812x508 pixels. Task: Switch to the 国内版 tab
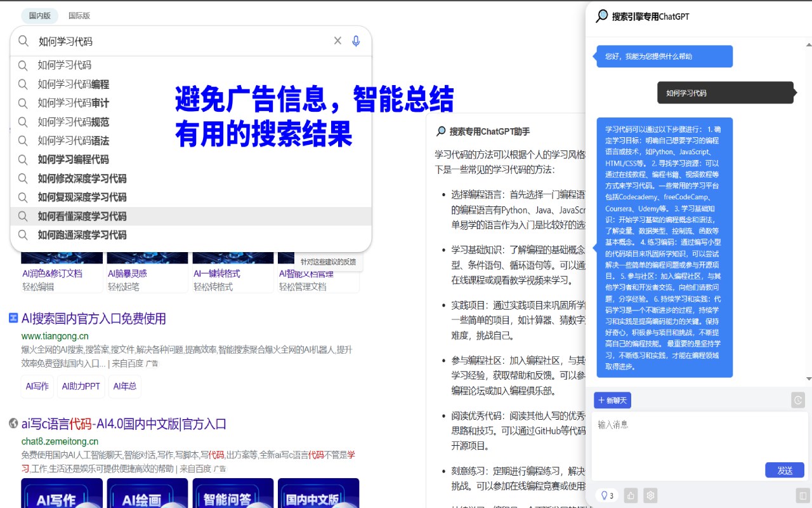(x=40, y=16)
